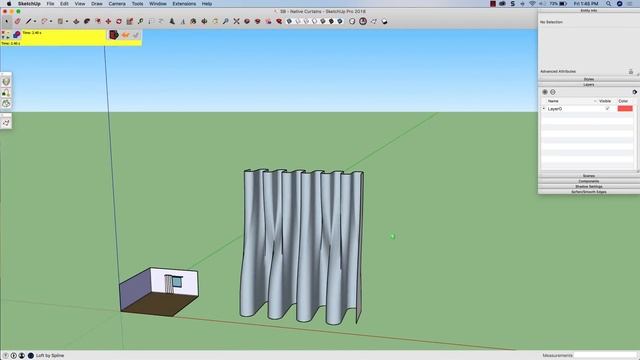The height and width of the screenshot is (360, 640).
Task: Open the File menu
Action: (x=50, y=4)
